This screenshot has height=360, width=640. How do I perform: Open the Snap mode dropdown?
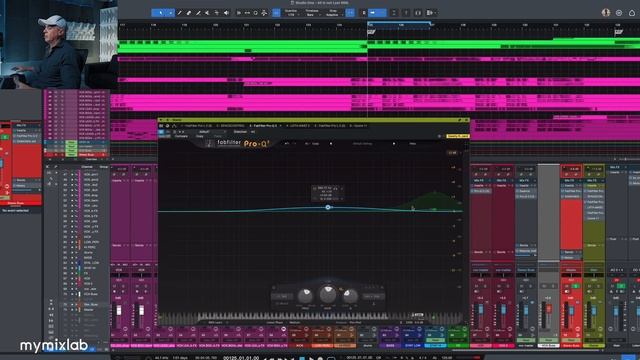coord(333,13)
